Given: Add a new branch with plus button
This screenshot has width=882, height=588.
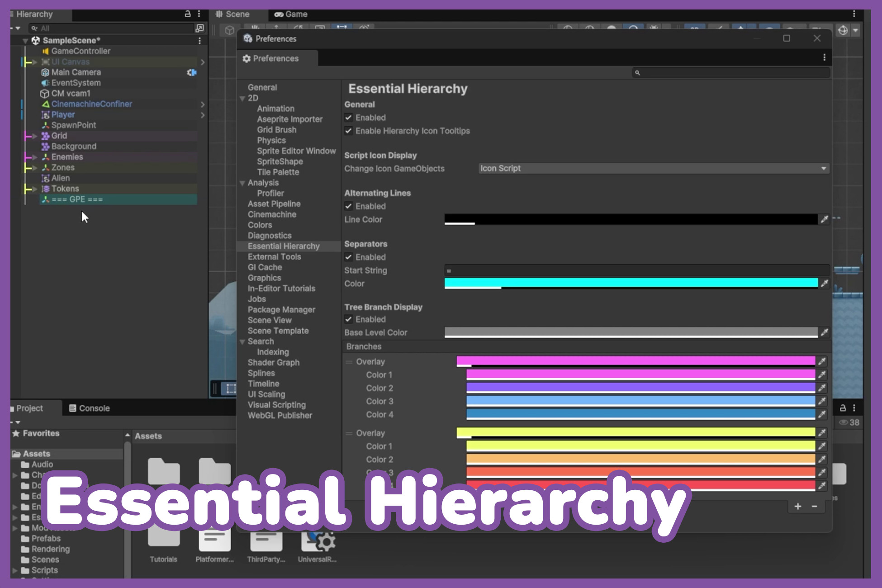Looking at the screenshot, I should pos(798,506).
